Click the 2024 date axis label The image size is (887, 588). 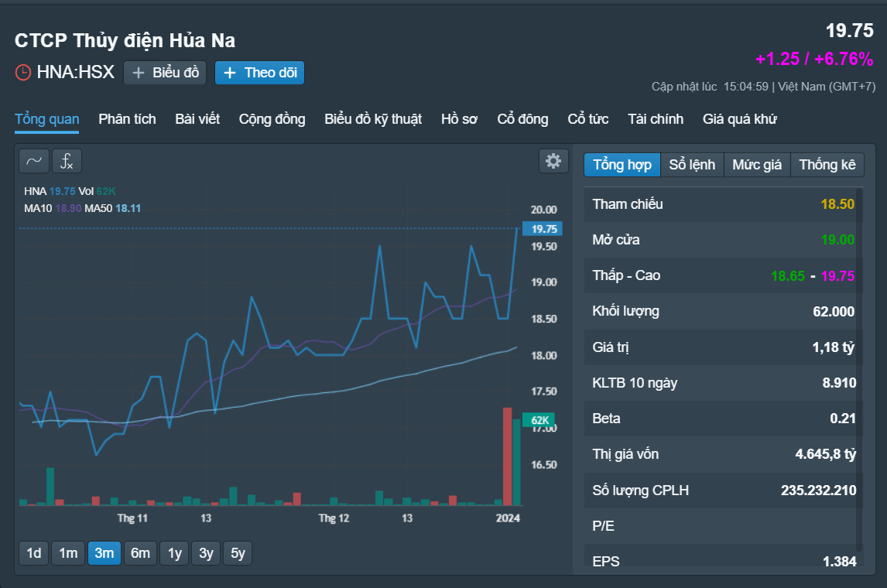[x=508, y=518]
